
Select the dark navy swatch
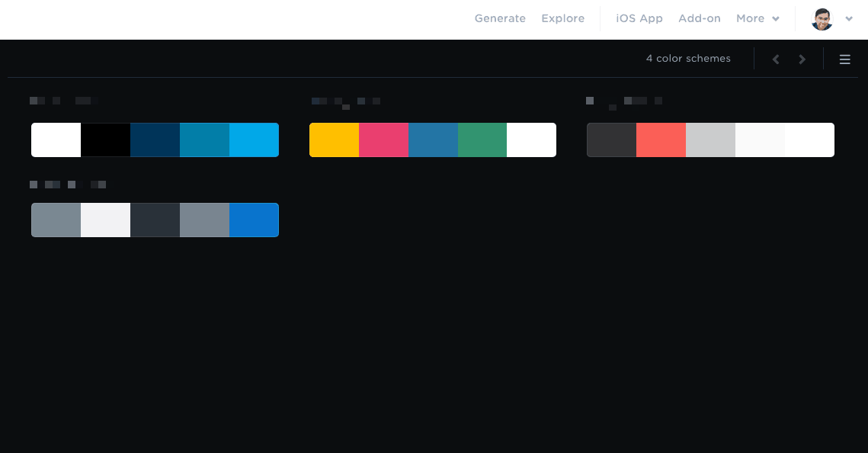(155, 140)
